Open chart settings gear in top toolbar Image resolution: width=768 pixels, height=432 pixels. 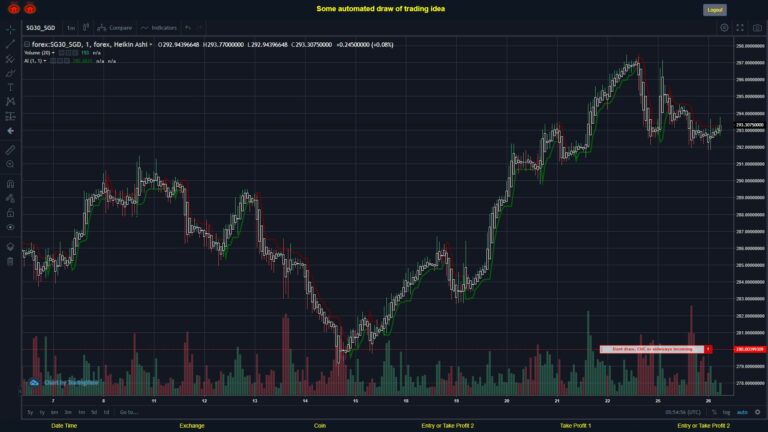[x=724, y=28]
